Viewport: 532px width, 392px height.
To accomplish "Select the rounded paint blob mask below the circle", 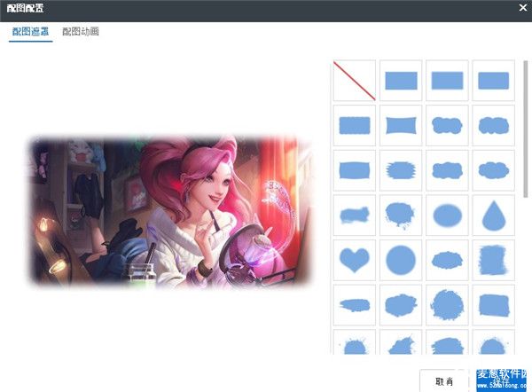I will [x=401, y=305].
